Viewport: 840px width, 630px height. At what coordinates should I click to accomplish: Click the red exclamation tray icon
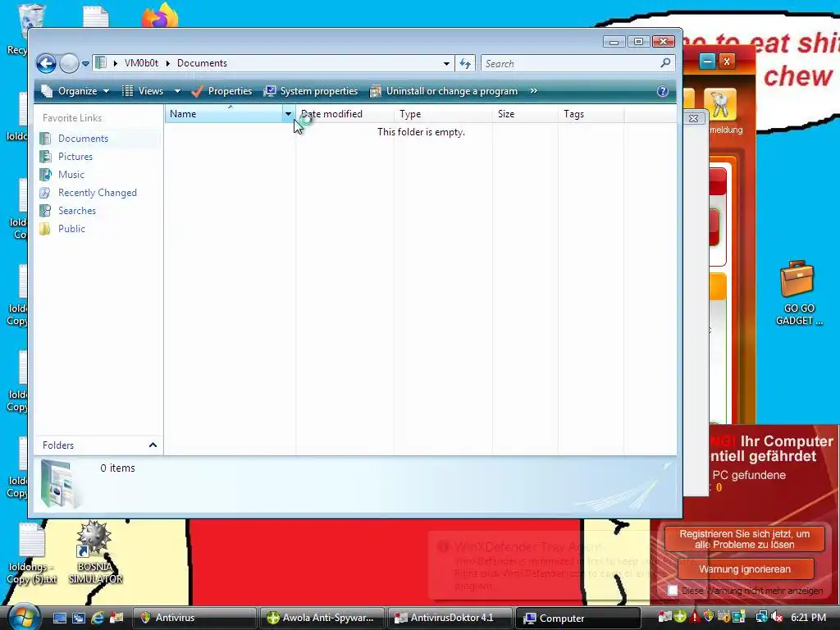[695, 617]
